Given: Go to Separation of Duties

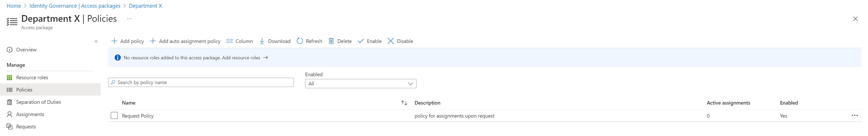Looking at the screenshot, I should click(x=38, y=102).
